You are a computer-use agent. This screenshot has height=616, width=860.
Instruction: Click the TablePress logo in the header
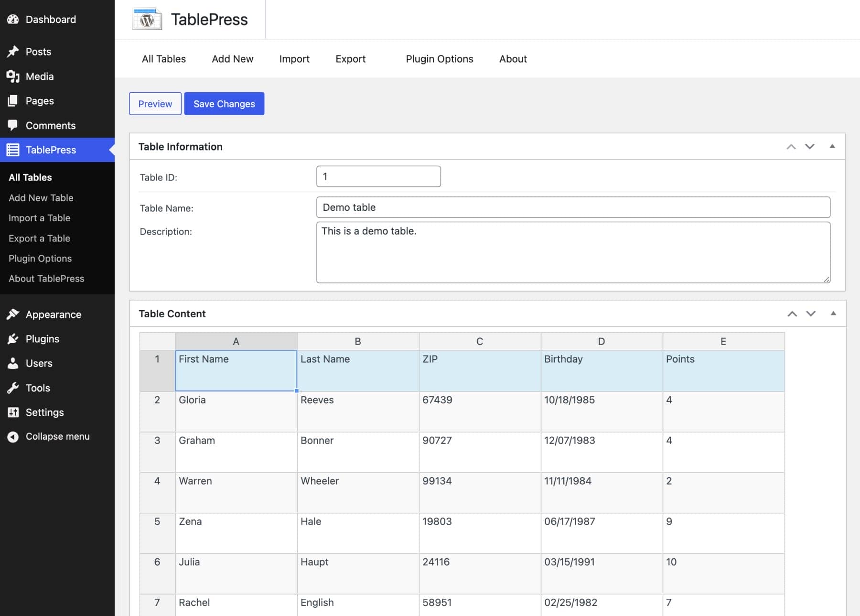pyautogui.click(x=146, y=19)
